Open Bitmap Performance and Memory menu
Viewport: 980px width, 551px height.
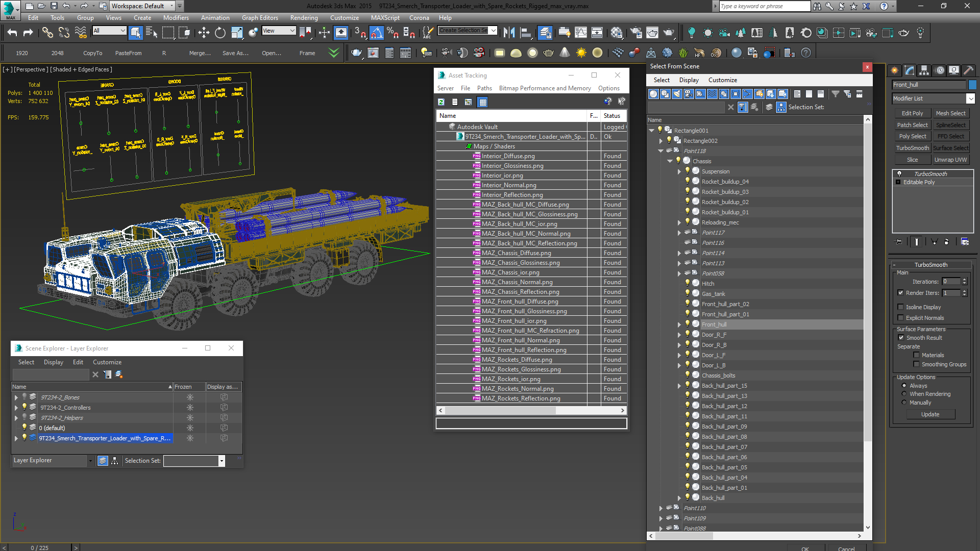[x=545, y=88]
